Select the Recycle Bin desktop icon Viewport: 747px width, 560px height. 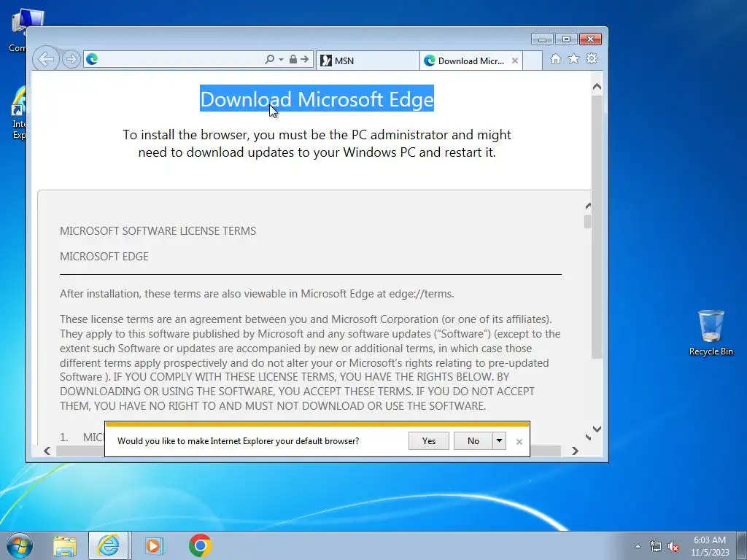pos(711,332)
